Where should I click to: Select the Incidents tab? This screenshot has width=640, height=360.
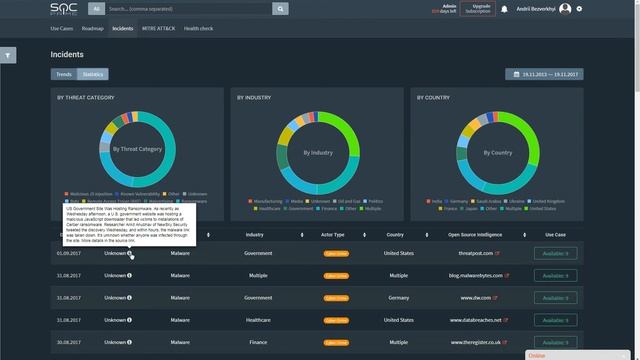(x=123, y=29)
